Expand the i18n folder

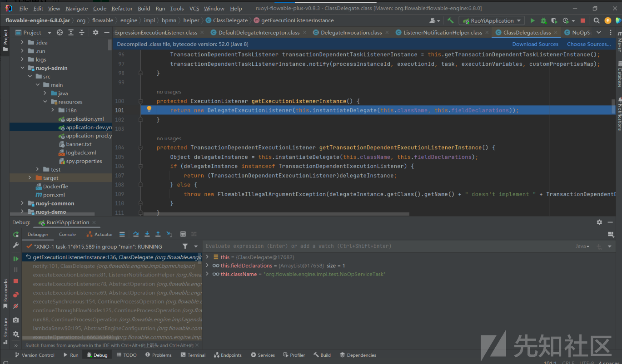[x=53, y=110]
